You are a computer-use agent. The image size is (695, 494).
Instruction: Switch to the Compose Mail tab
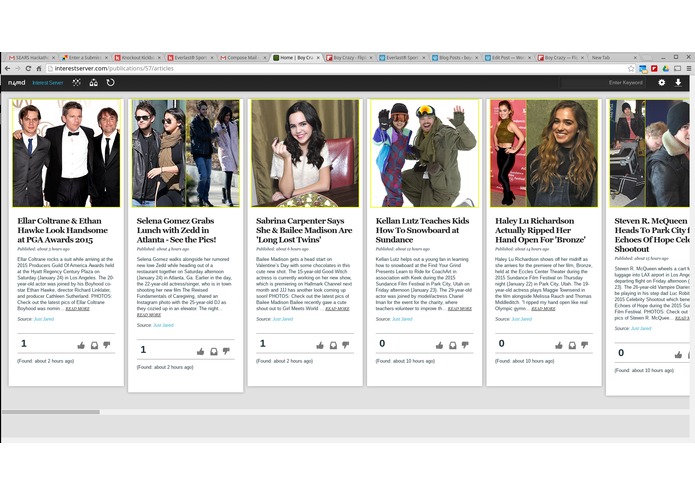click(243, 58)
